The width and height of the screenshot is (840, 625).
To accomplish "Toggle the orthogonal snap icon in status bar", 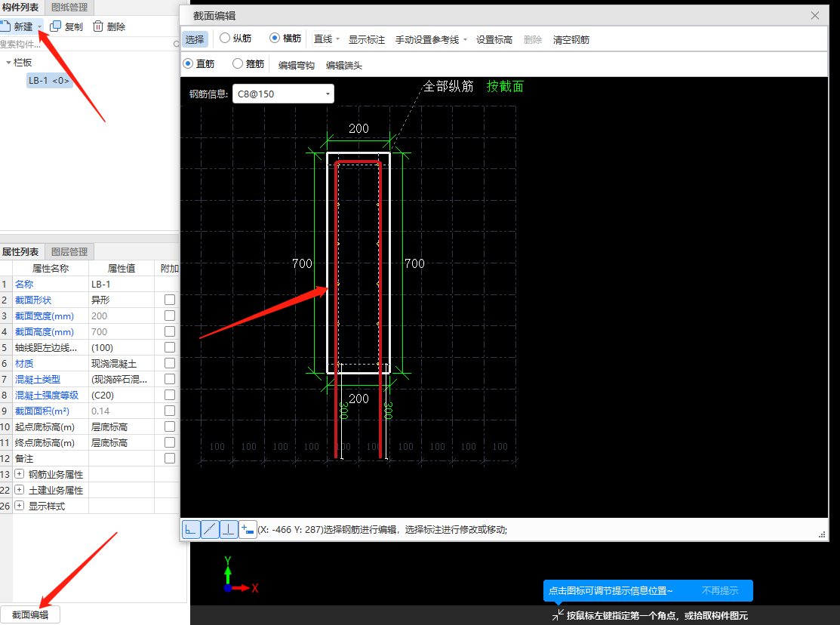I will click(x=191, y=530).
